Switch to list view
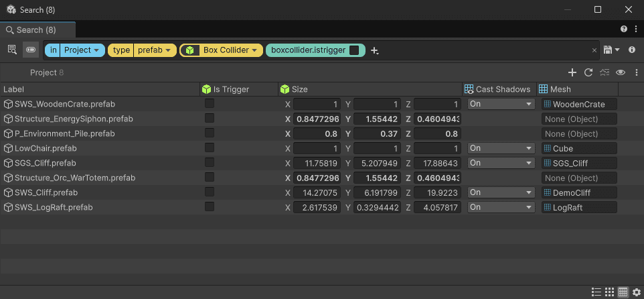Image resolution: width=644 pixels, height=299 pixels. (x=596, y=292)
